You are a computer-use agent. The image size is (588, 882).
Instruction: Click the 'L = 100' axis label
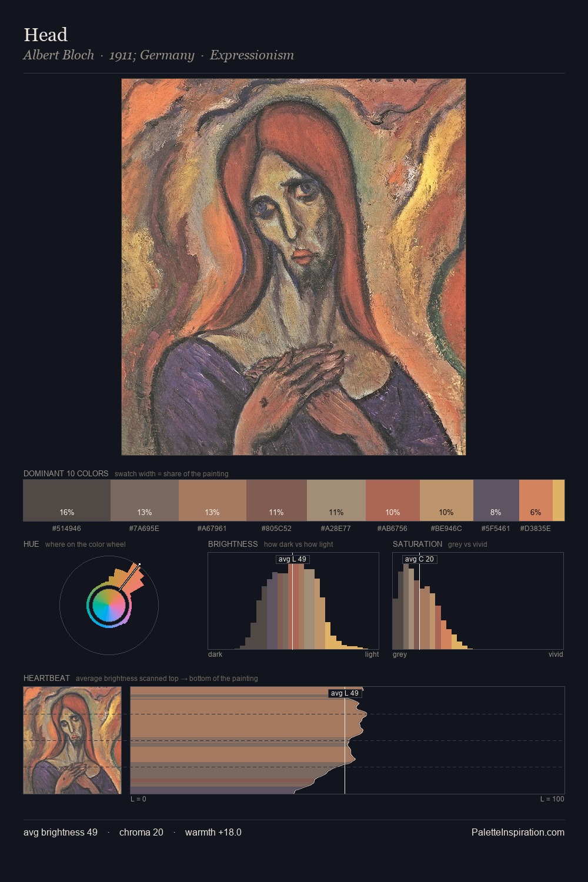coord(552,799)
